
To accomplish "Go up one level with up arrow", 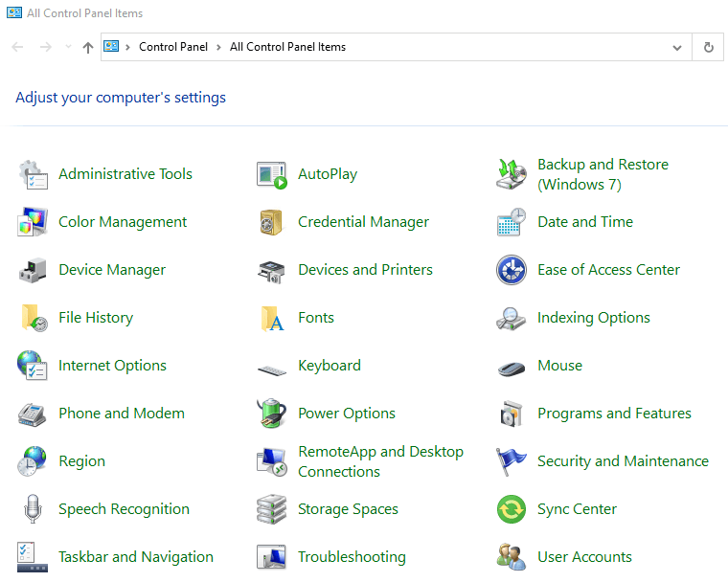I will pos(88,47).
